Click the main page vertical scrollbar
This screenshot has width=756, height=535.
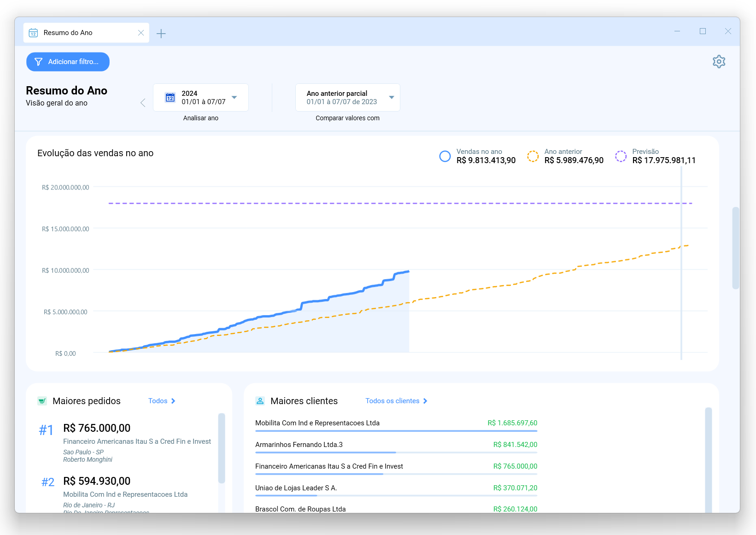point(735,248)
